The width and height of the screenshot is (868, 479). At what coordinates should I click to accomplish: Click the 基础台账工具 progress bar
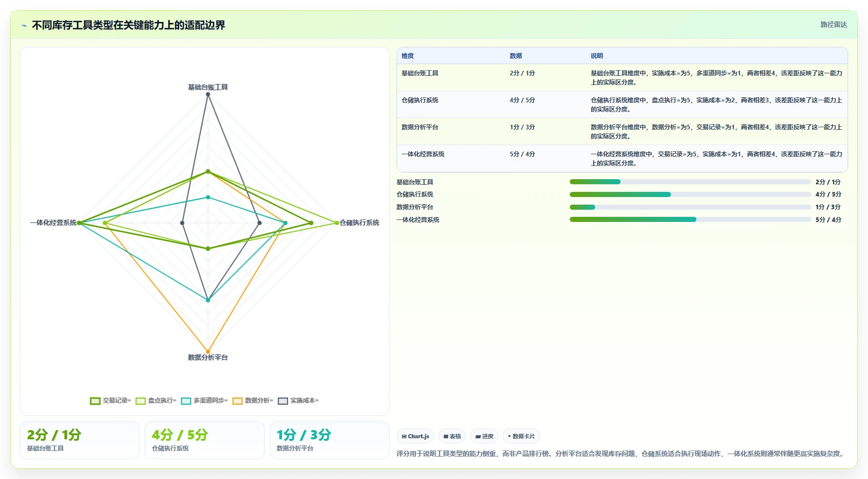tap(690, 182)
